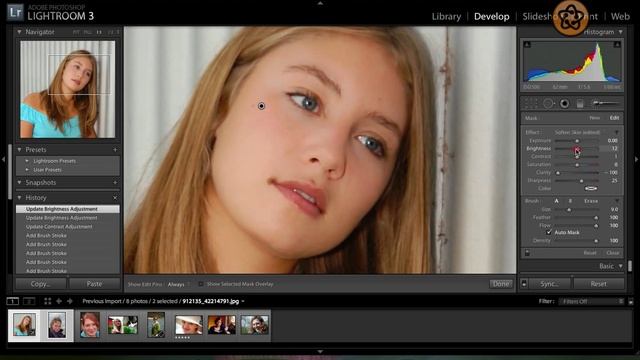The image size is (640, 360).
Task: Select the Red Eye Correction tool
Action: click(564, 104)
